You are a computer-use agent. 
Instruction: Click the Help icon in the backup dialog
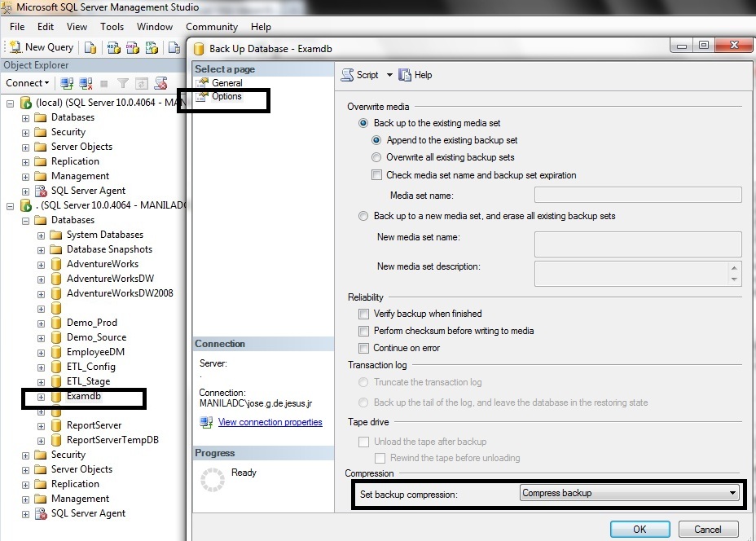pos(405,75)
